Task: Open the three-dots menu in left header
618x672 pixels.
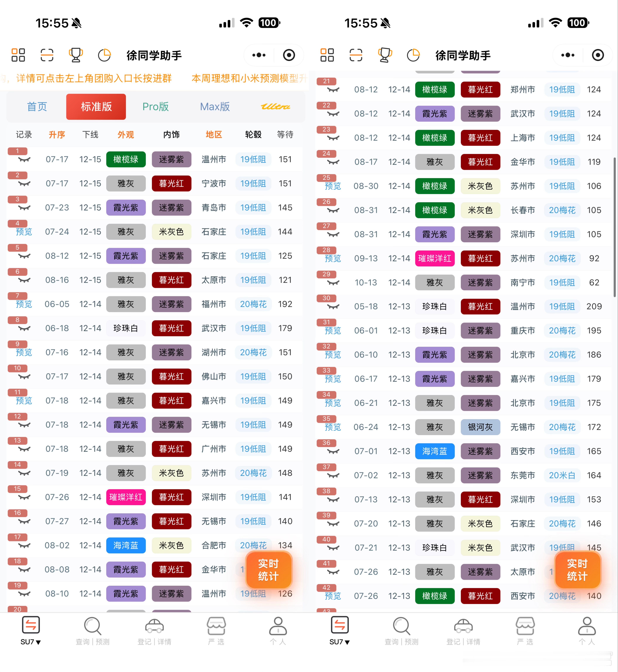Action: [259, 55]
